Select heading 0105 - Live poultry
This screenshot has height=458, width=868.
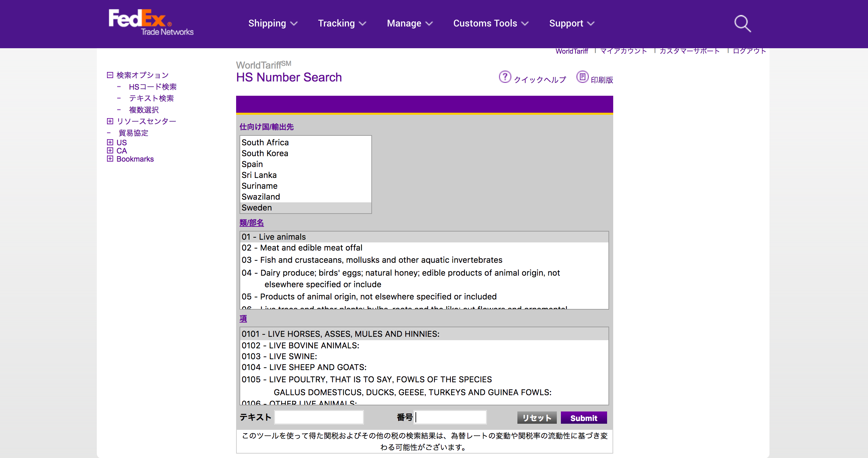click(x=424, y=386)
